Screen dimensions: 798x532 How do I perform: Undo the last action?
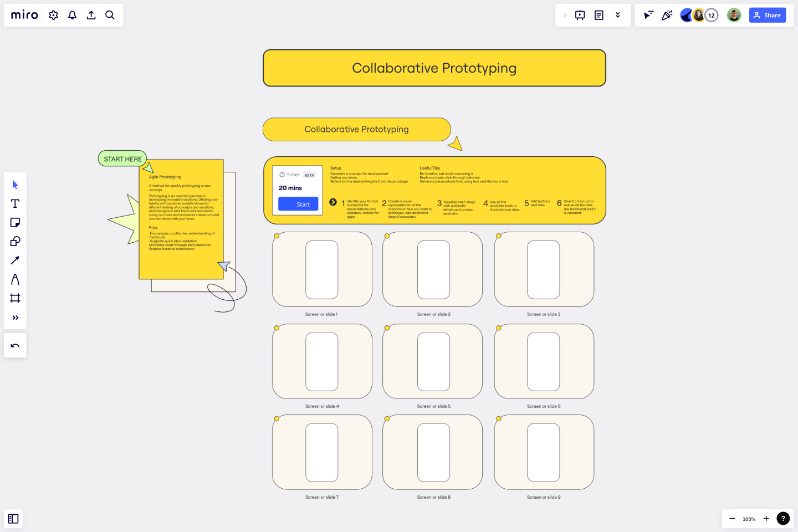[x=15, y=345]
